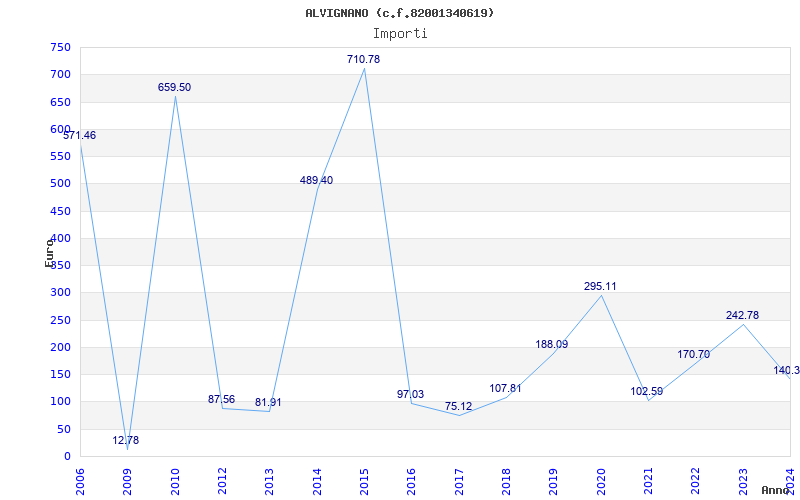Select the 2022 x-axis year label
The image size is (800, 500).
[x=695, y=482]
